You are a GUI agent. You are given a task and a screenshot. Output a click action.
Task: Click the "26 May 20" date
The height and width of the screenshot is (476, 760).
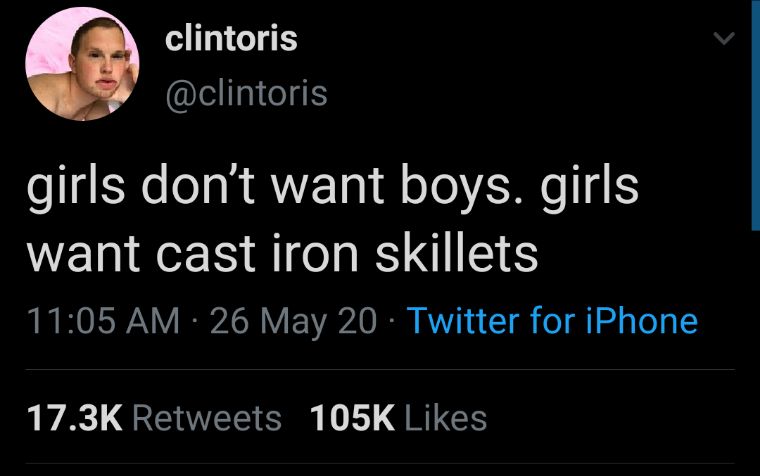(293, 321)
